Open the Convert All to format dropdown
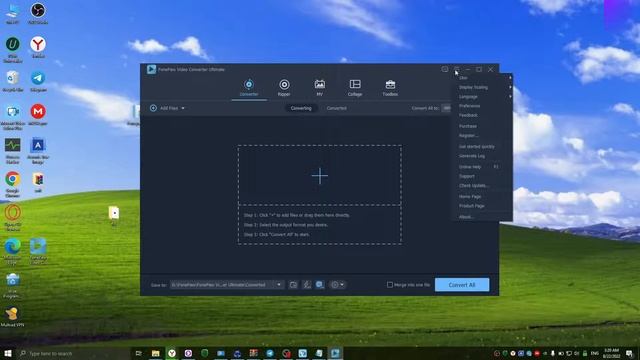 tap(446, 108)
